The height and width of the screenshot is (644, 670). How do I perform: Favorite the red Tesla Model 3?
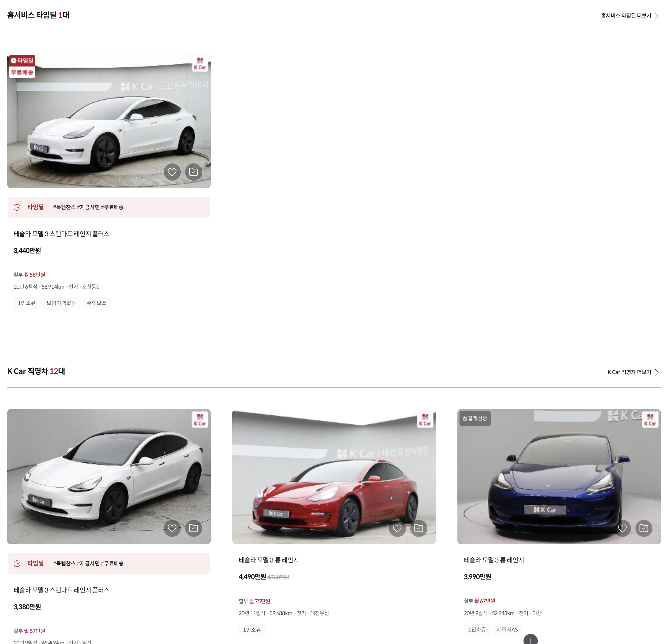(x=397, y=528)
